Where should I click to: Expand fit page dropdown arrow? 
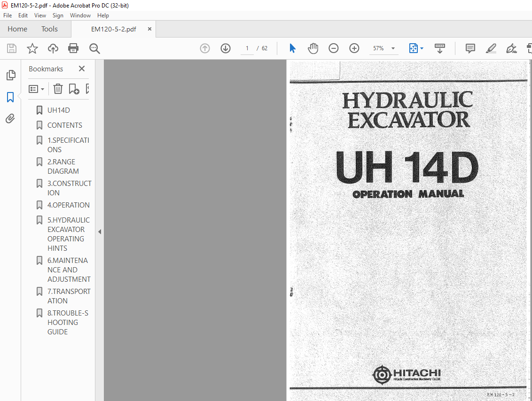point(422,48)
